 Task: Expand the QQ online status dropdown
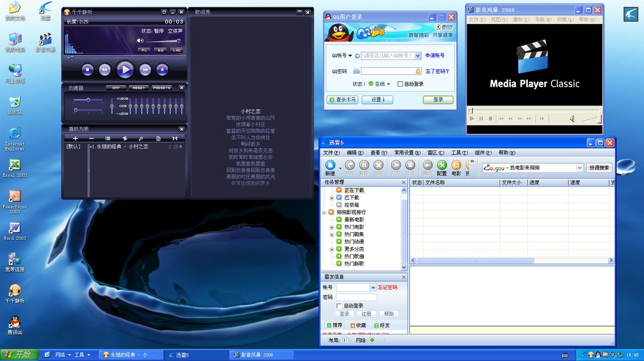coord(388,84)
